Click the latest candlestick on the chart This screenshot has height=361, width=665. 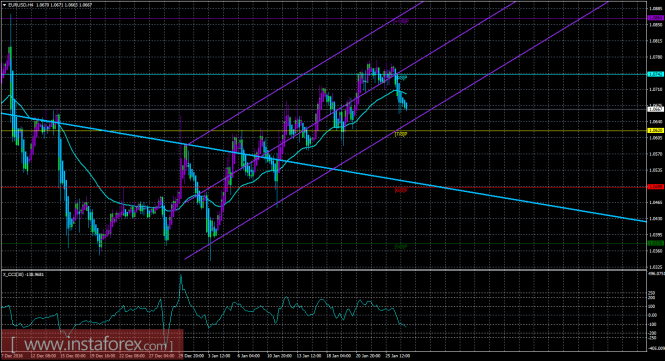click(x=406, y=106)
